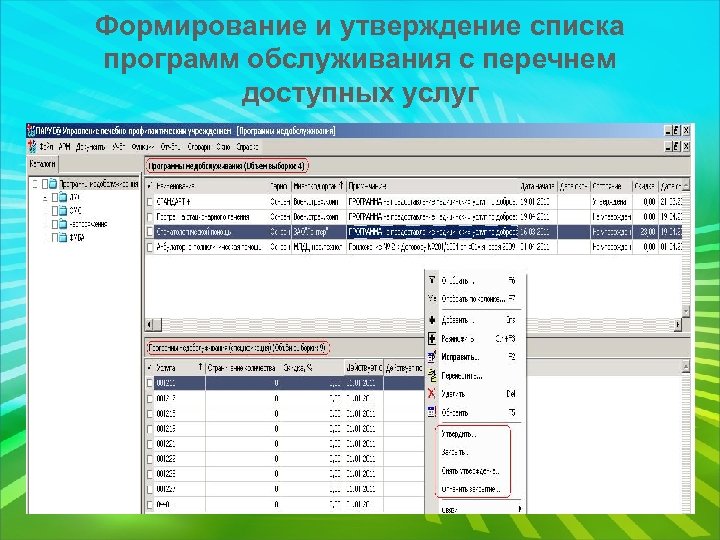This screenshot has height=540, width=720.
Task: Choose Закрыть in the context menu
Action: pos(454,452)
